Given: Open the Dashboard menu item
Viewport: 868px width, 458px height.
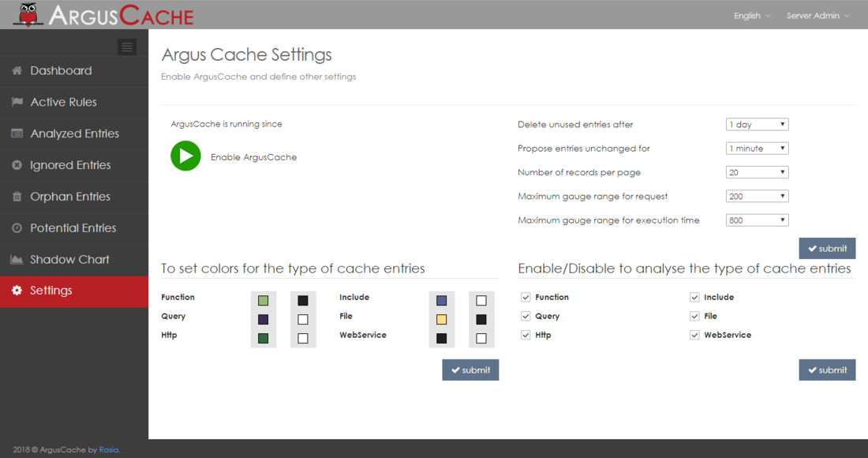Looking at the screenshot, I should pyautogui.click(x=74, y=71).
